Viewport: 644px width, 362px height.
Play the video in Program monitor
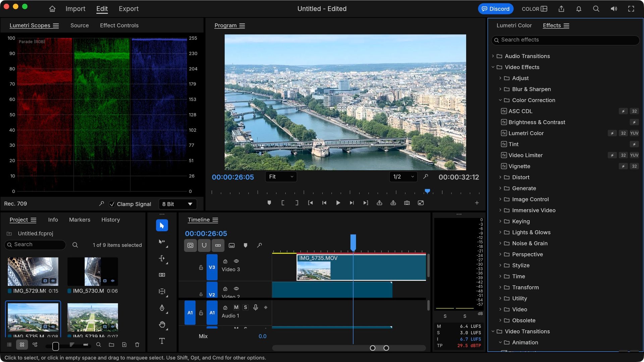(x=338, y=203)
